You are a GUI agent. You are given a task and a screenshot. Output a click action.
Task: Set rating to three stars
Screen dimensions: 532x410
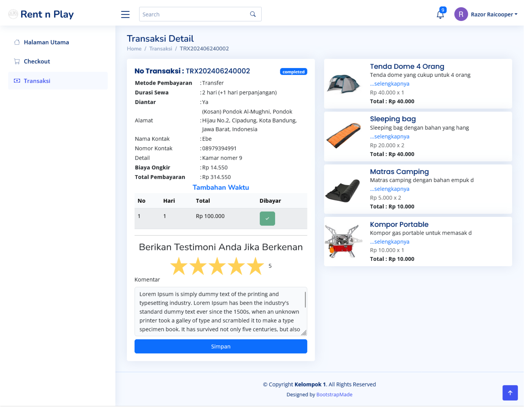(x=217, y=266)
